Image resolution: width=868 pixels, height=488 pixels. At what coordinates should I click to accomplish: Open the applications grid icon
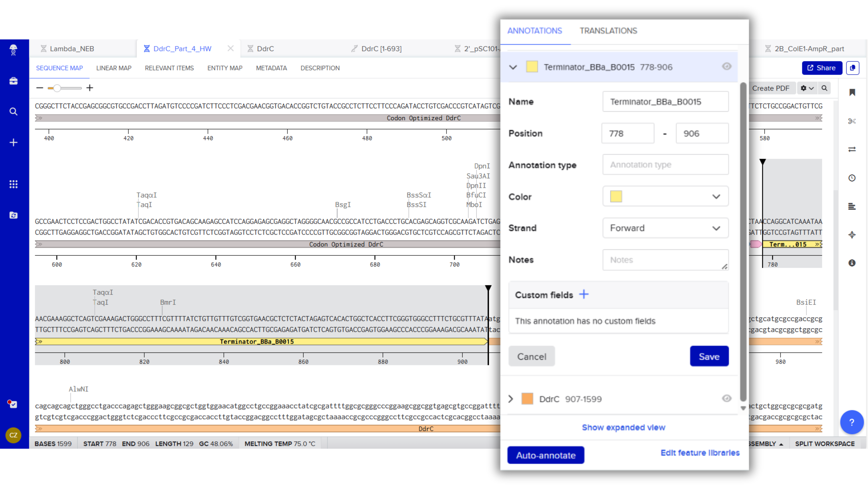(13, 184)
